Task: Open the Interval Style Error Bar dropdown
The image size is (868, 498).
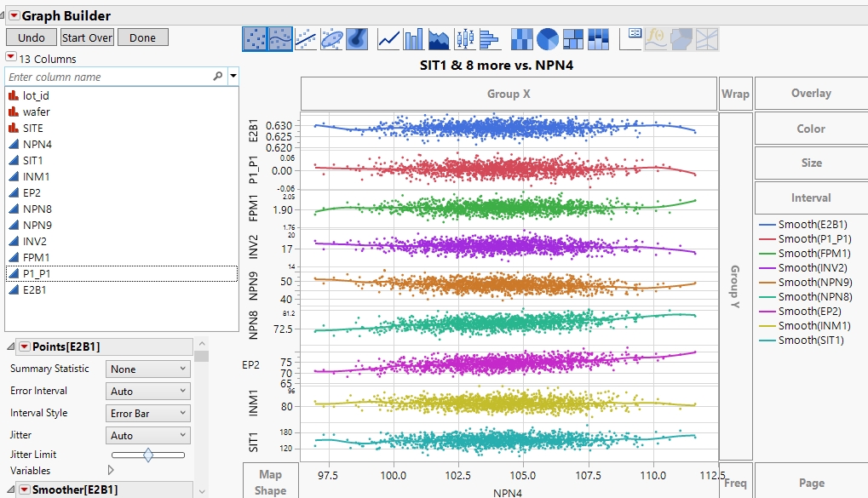Action: 147,414
